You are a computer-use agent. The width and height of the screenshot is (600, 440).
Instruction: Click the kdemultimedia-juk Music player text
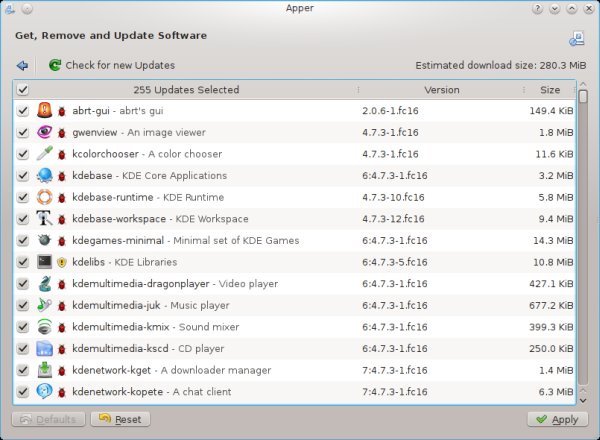tap(200, 305)
